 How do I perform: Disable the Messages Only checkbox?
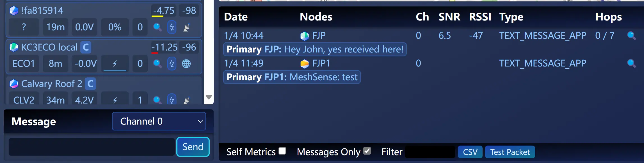click(x=367, y=151)
